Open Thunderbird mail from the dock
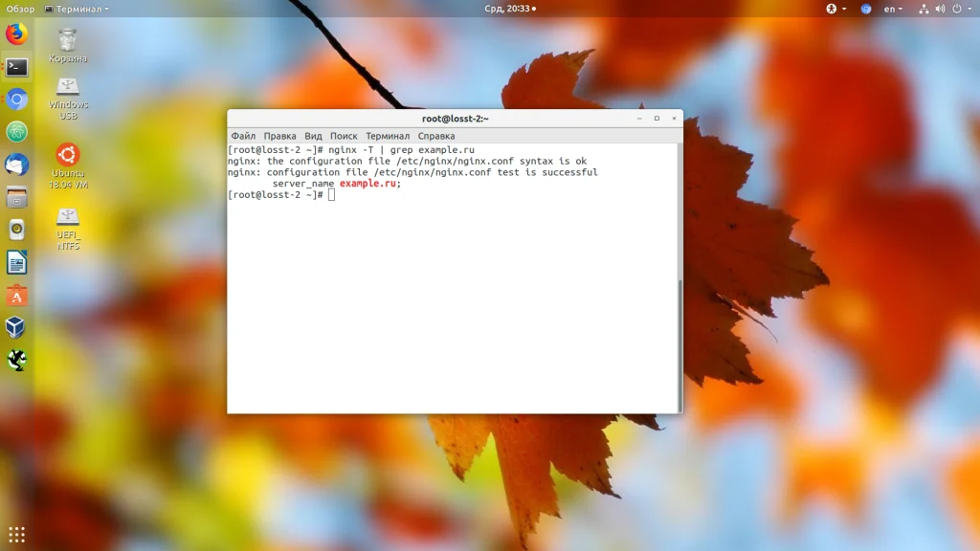The image size is (980, 551). 17,165
